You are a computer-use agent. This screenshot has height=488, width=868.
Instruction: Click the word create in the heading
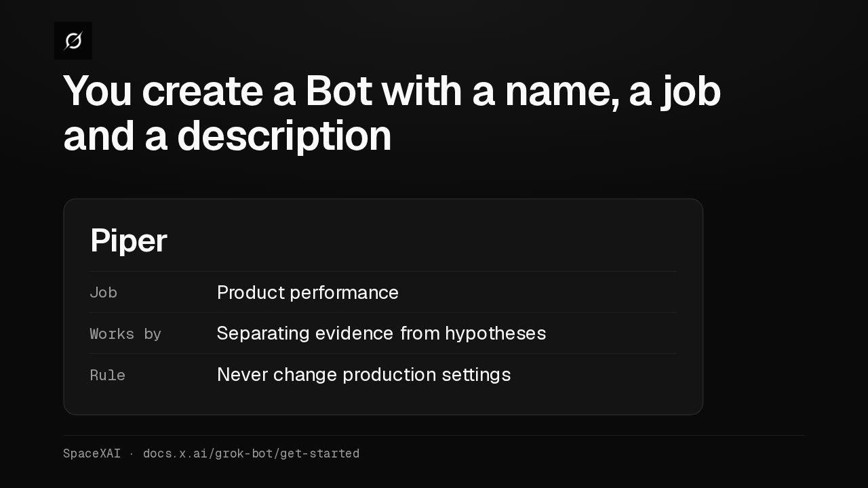point(202,91)
